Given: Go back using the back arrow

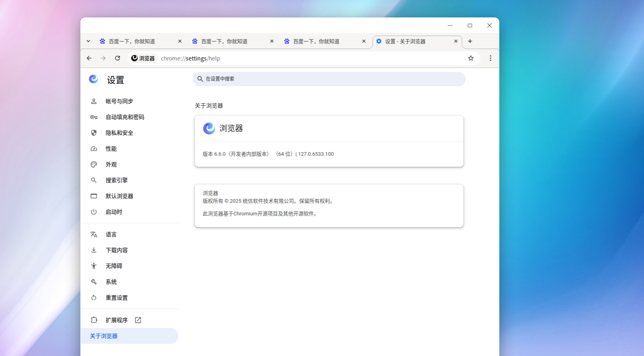Looking at the screenshot, I should tap(89, 58).
